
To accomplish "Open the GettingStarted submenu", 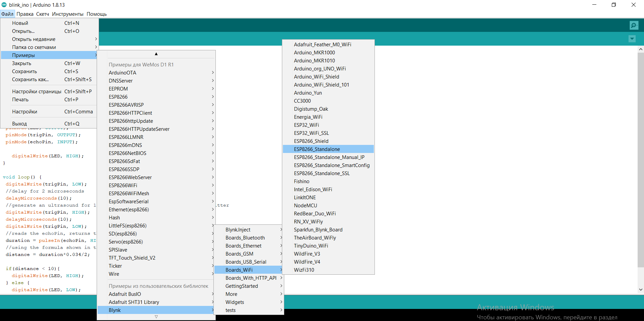I will (x=249, y=286).
